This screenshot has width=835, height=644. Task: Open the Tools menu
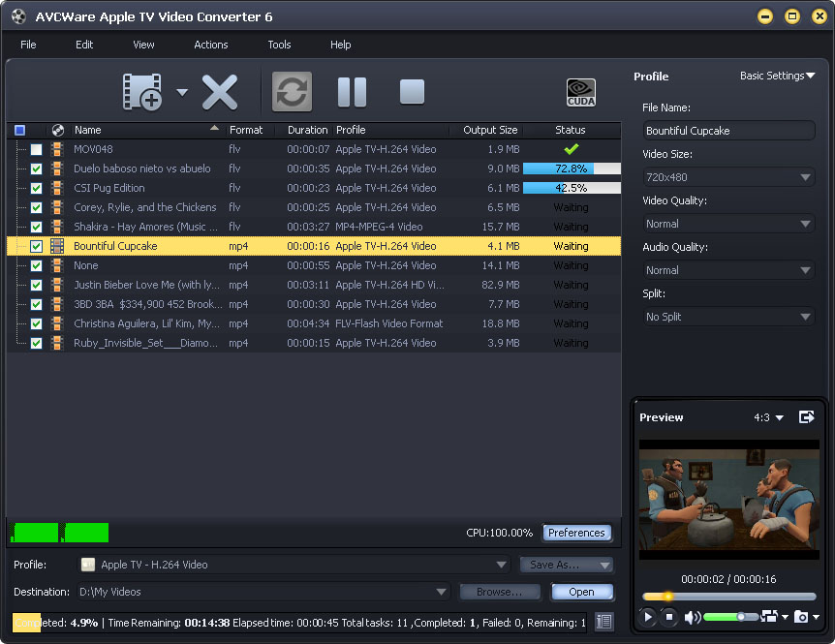pos(279,45)
